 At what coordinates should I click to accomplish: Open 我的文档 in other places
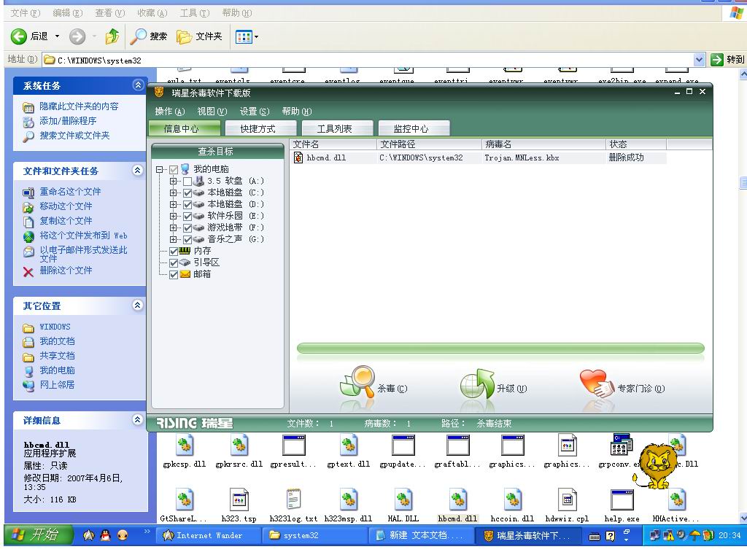57,341
